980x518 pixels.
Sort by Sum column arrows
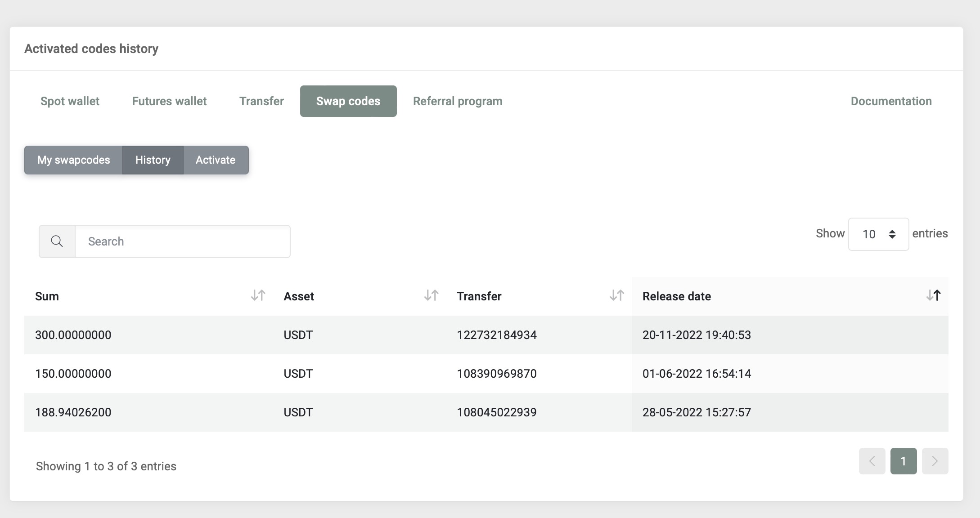point(258,295)
